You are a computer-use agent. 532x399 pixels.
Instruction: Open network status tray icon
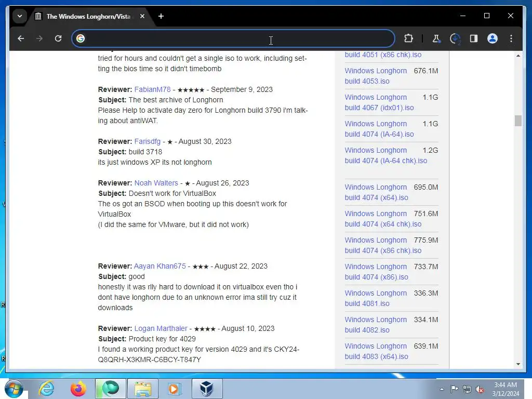click(467, 389)
